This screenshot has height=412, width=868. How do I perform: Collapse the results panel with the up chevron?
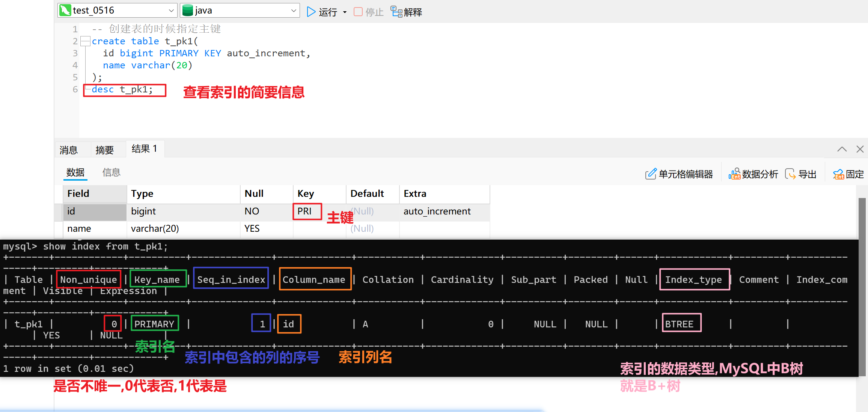coord(842,149)
